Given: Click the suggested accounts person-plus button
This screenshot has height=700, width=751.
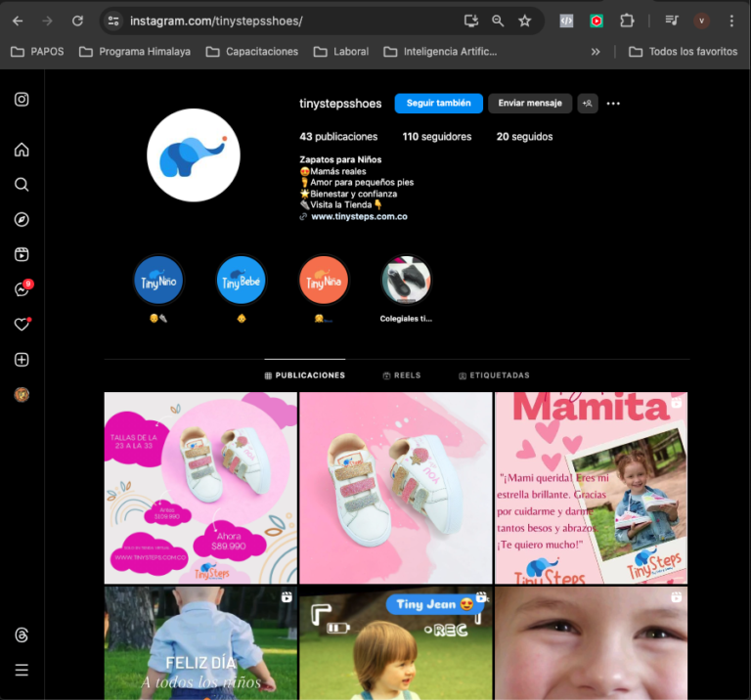Looking at the screenshot, I should click(588, 104).
